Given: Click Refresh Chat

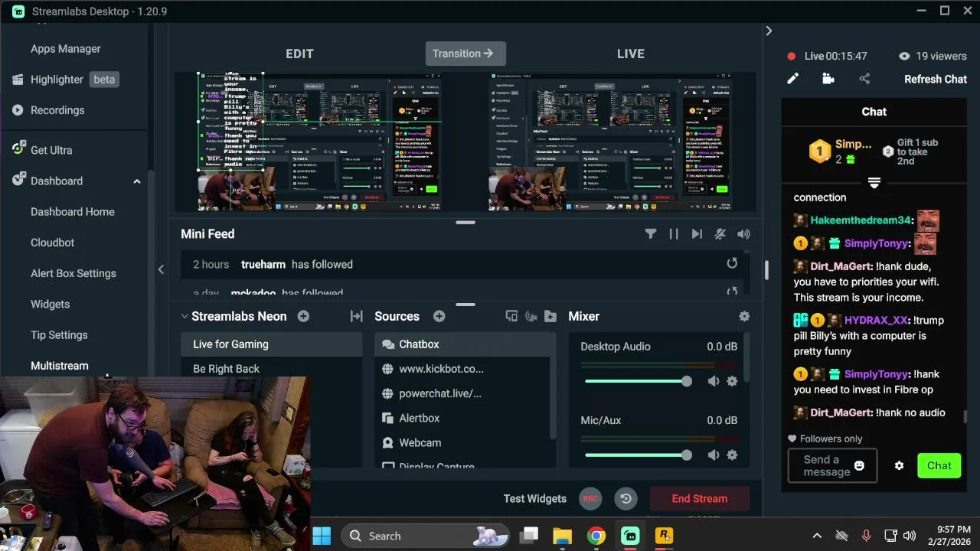Looking at the screenshot, I should [x=936, y=79].
